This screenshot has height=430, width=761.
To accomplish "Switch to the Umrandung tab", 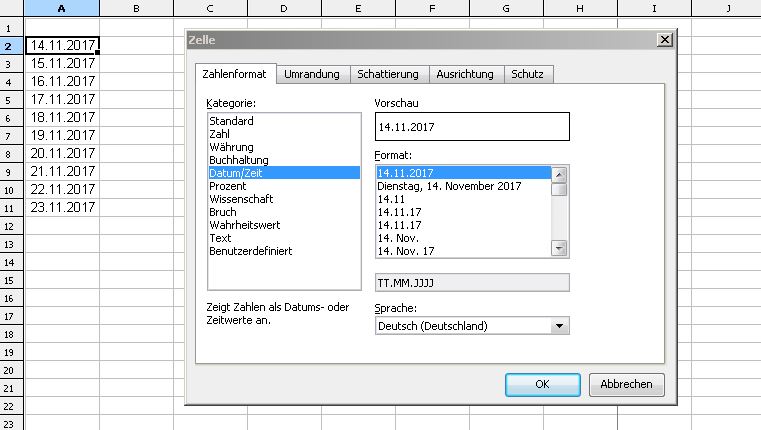I will [x=311, y=74].
